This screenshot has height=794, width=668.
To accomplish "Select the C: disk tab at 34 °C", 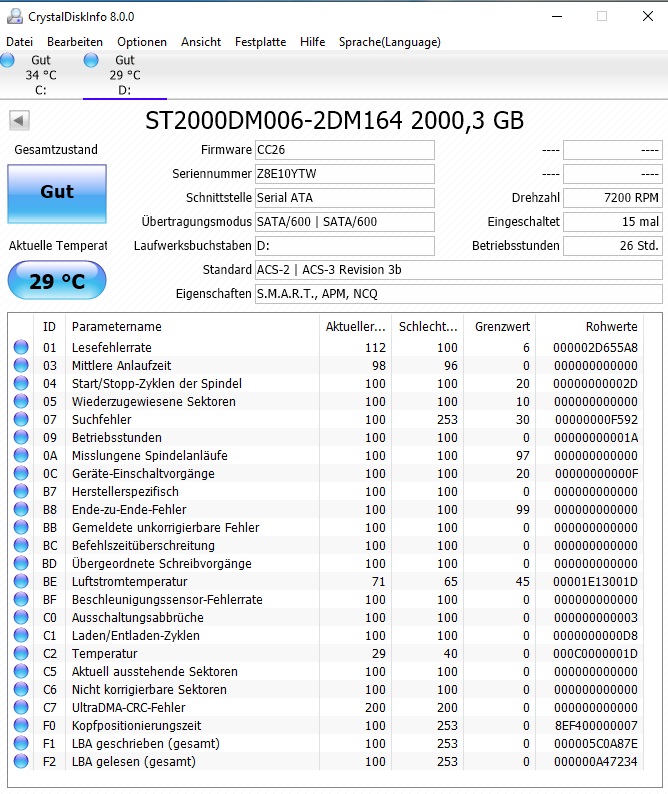I will click(41, 75).
